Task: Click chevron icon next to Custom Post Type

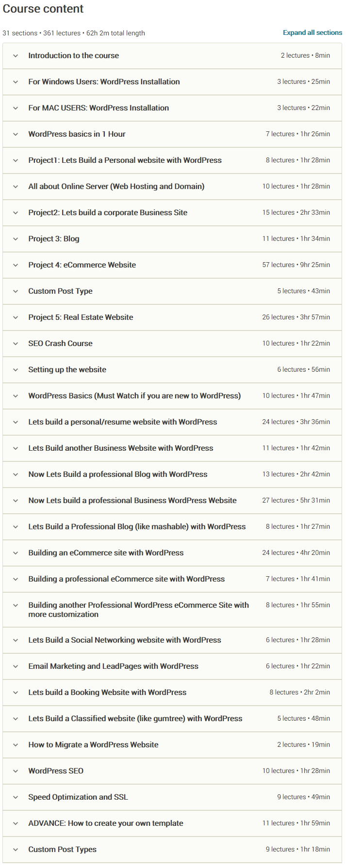Action: 16,291
